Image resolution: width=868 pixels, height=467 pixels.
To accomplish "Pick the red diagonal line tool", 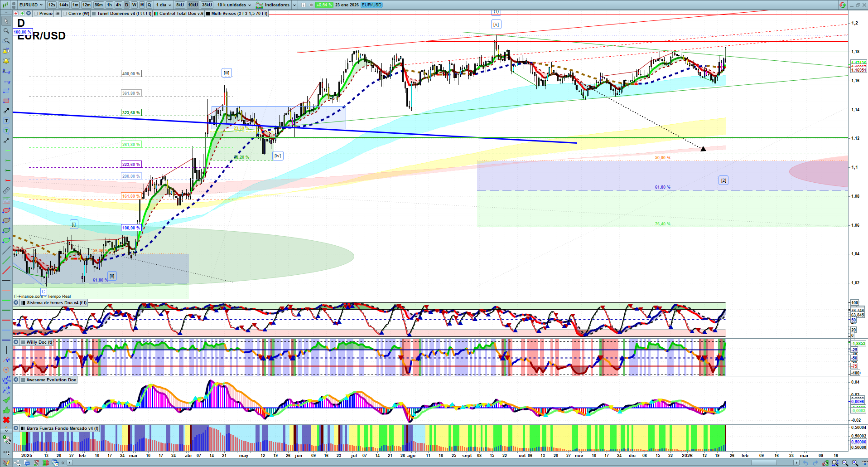I will coord(6,270).
